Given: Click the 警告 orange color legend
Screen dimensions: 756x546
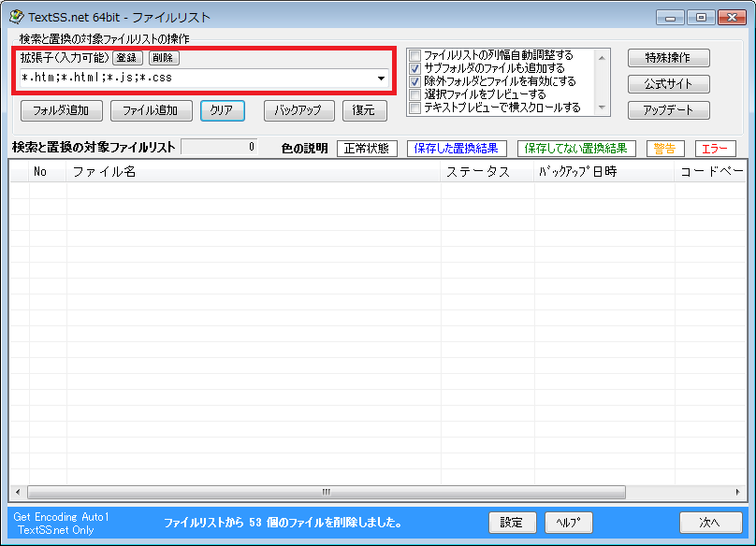Looking at the screenshot, I should click(x=665, y=149).
